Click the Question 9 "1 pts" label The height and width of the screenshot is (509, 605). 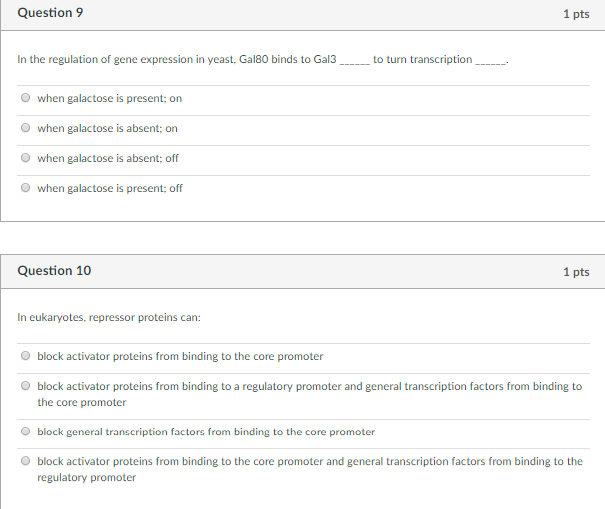coord(576,14)
